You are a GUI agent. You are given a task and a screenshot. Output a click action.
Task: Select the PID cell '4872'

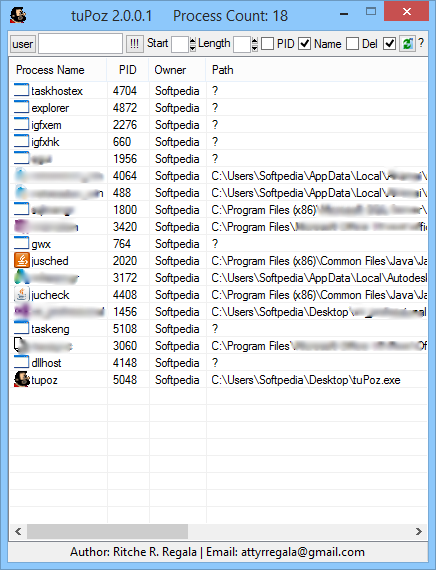pyautogui.click(x=125, y=108)
